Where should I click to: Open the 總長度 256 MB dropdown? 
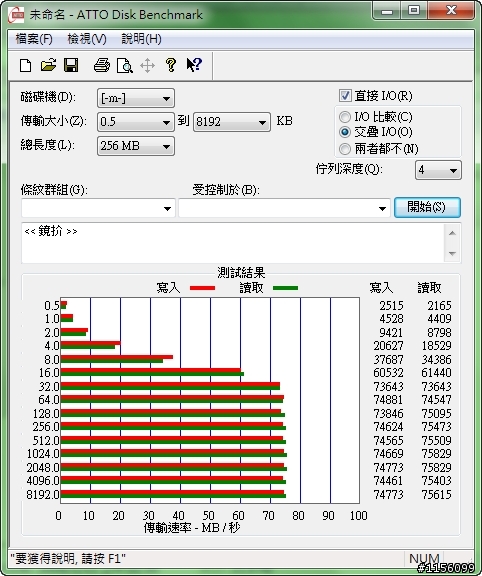tap(136, 146)
